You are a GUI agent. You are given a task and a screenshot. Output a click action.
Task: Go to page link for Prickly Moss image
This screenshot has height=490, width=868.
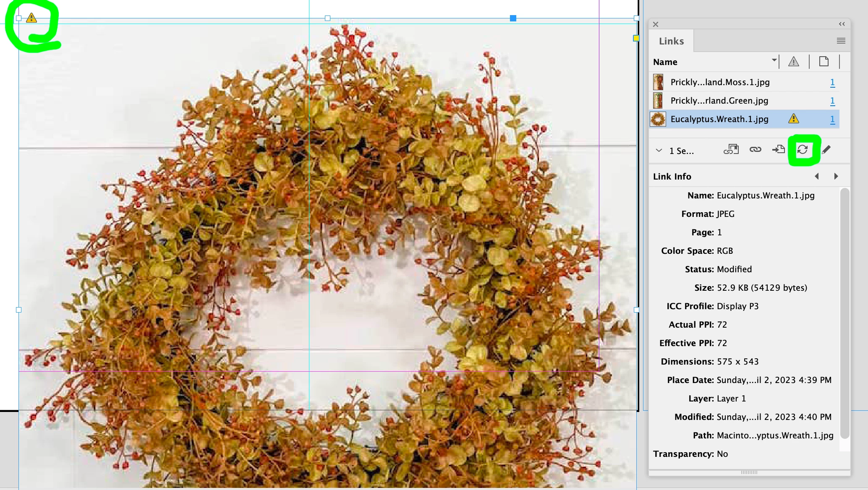832,82
